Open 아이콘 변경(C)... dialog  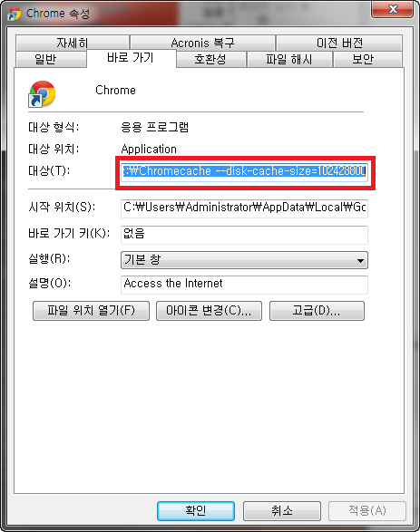tap(209, 311)
